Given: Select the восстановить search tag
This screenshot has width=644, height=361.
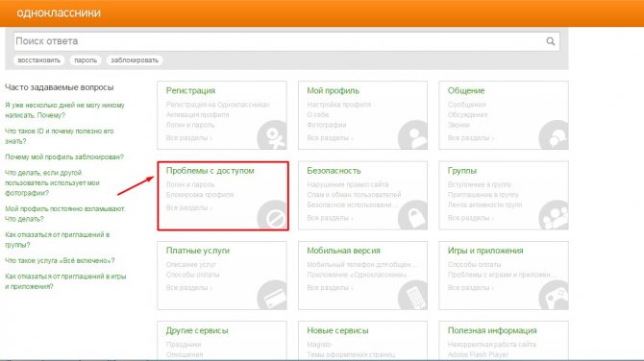Looking at the screenshot, I should point(39,60).
